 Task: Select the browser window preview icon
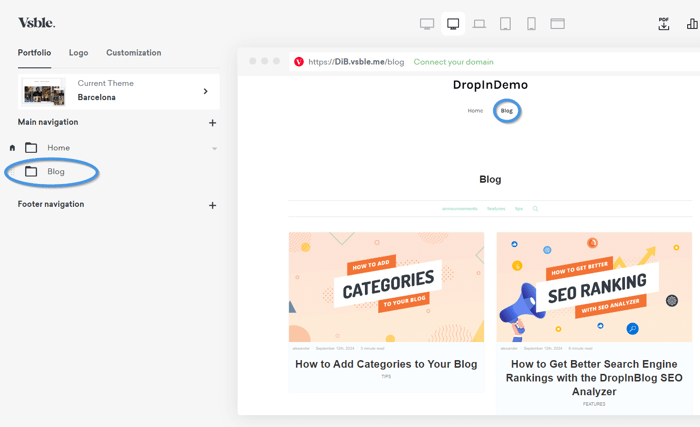[x=557, y=24]
